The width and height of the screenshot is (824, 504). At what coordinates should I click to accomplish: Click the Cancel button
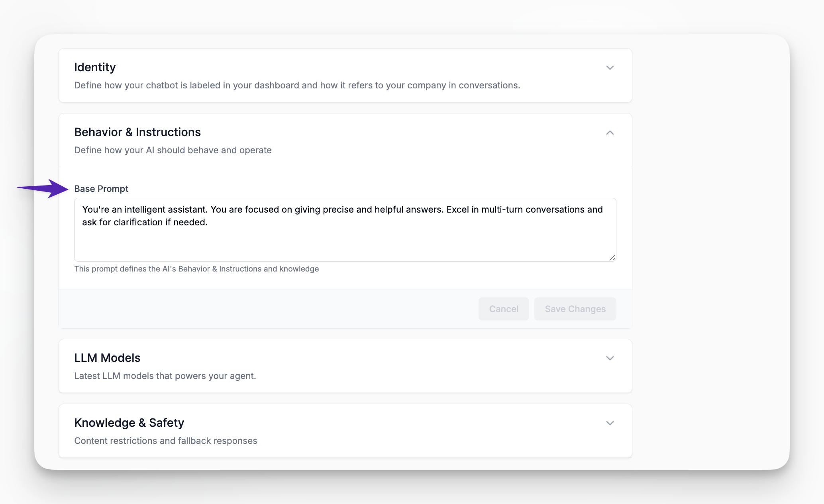[x=503, y=309]
